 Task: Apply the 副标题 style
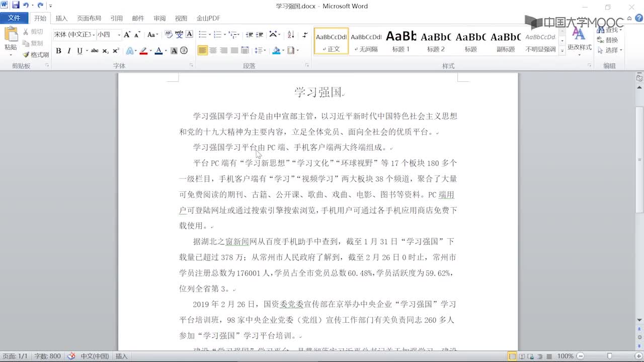[506, 41]
